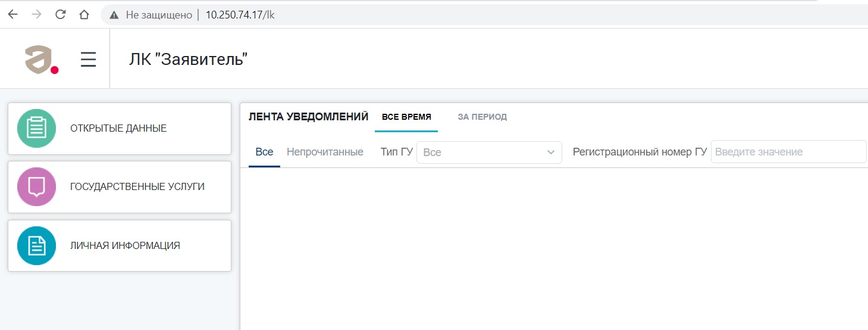Switch to the ЗА ПЕРИОД tab
Image resolution: width=868 pixels, height=330 pixels.
[482, 117]
